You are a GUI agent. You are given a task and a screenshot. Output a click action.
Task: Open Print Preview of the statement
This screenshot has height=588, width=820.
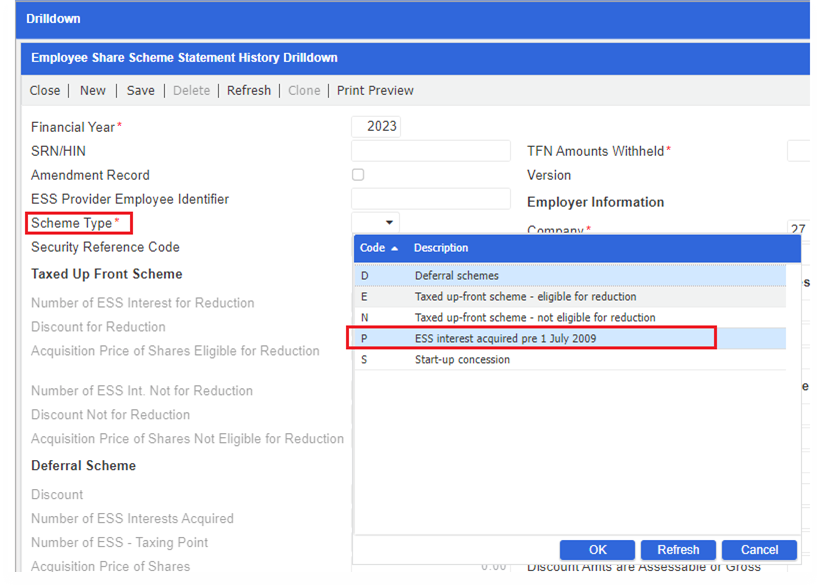coord(374,90)
